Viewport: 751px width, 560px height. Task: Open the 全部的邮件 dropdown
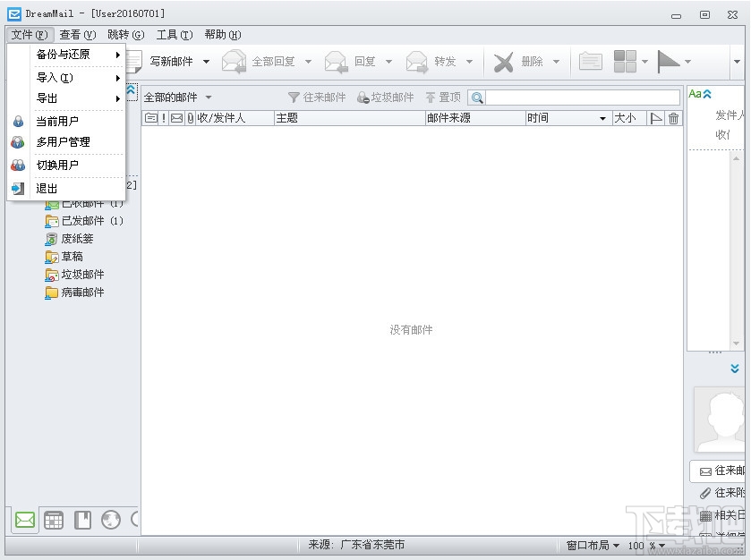185,98
